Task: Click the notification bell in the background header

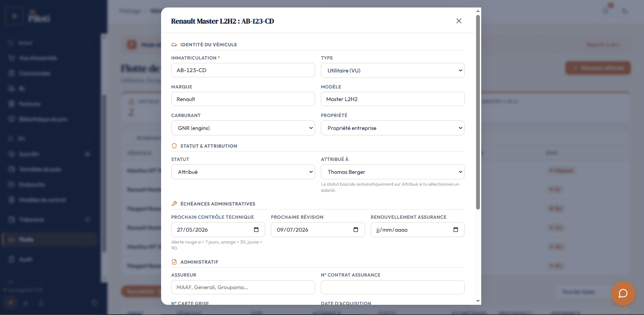Action: click(x=606, y=11)
